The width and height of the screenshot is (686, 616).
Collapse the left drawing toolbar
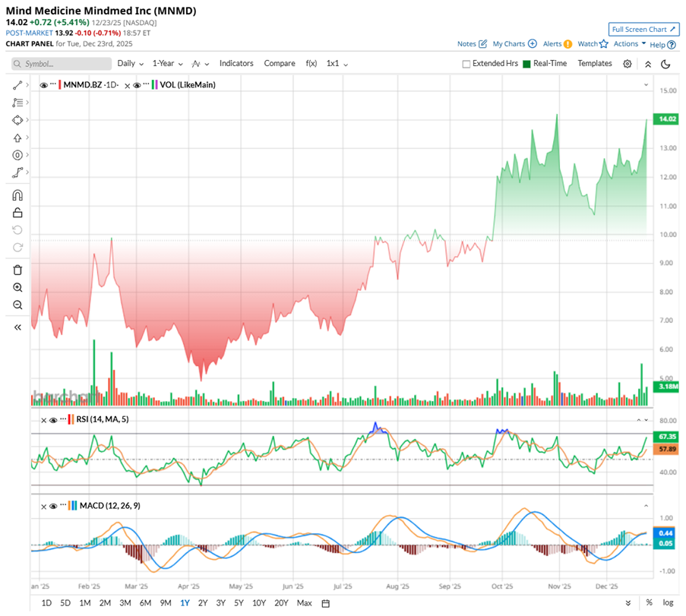click(x=17, y=327)
